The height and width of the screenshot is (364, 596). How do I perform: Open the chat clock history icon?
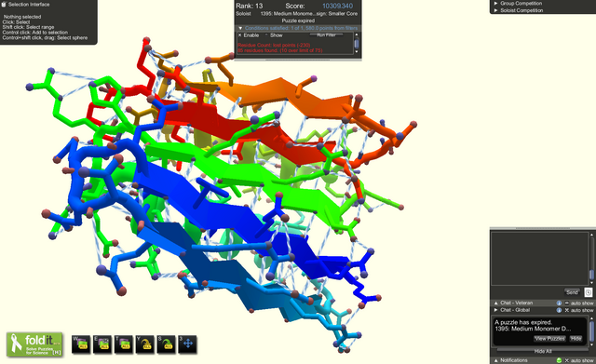(588, 292)
